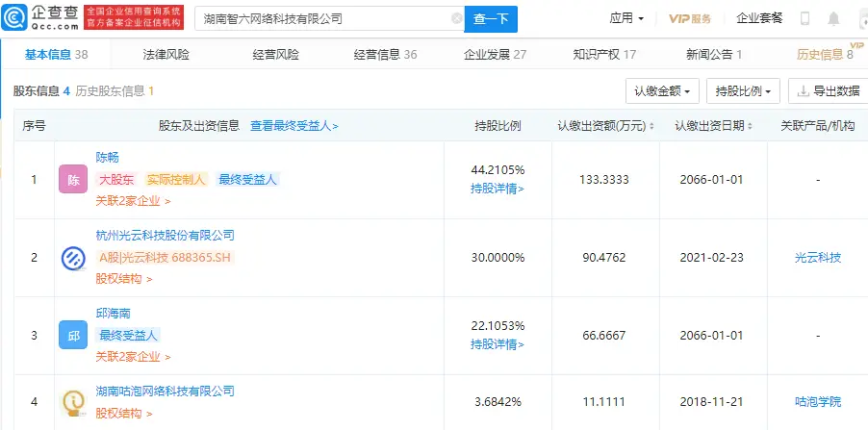Open 杭州光云科技股份有限公司 link
This screenshot has height=430, width=868.
[x=165, y=236]
